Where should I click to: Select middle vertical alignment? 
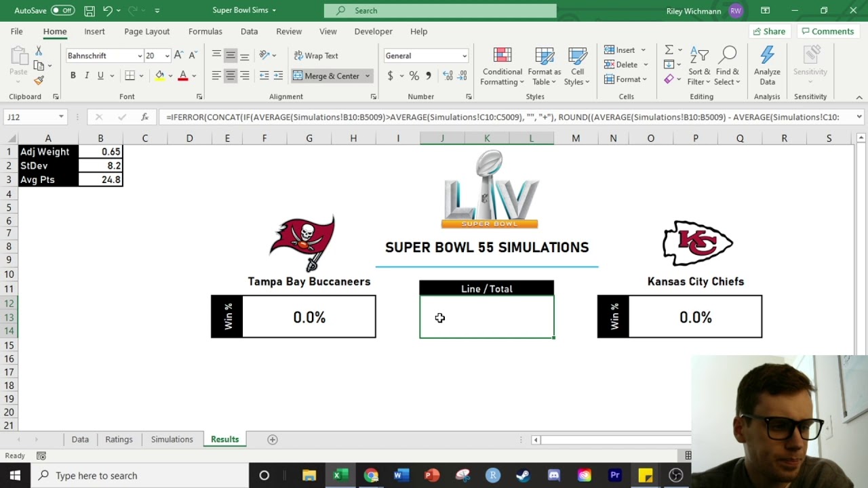pyautogui.click(x=231, y=56)
